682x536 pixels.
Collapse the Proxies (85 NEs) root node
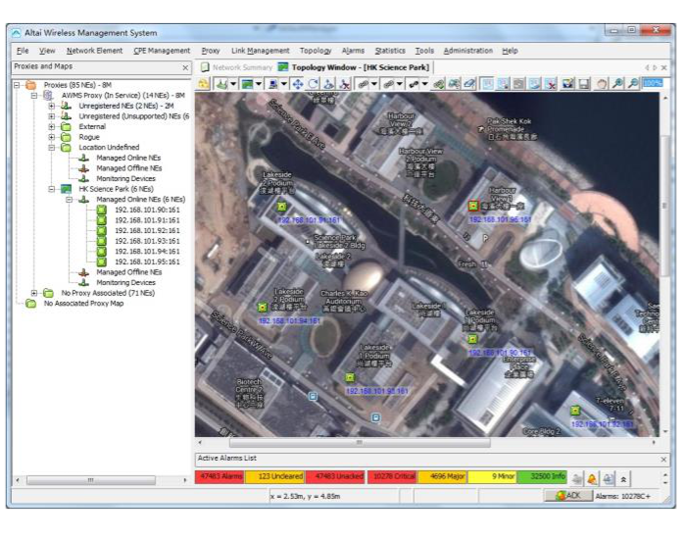(17, 85)
